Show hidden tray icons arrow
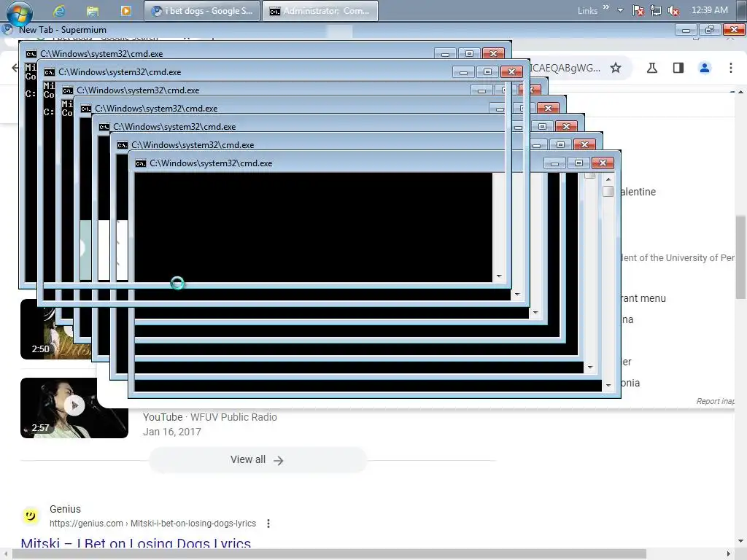Viewport: 747px width, 560px height. click(620, 10)
